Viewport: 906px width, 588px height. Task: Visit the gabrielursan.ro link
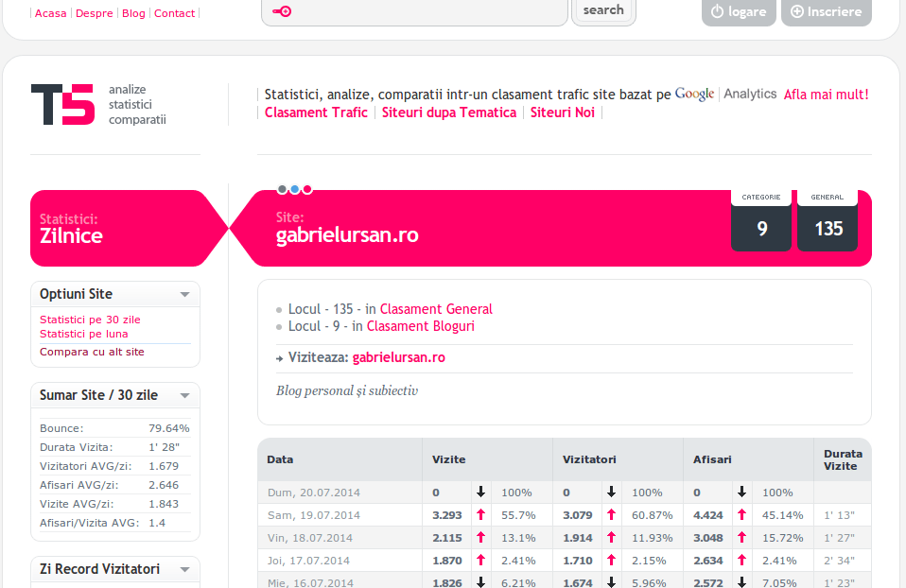399,357
